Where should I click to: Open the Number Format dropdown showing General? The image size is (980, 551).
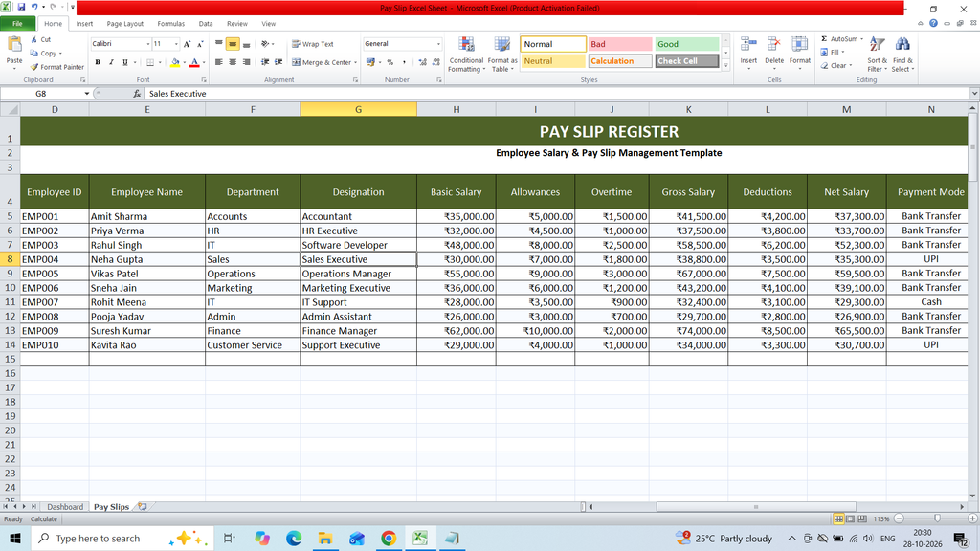438,44
